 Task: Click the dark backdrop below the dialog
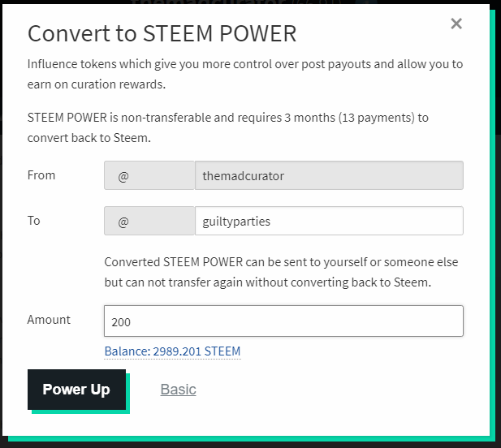pyautogui.click(x=244, y=446)
